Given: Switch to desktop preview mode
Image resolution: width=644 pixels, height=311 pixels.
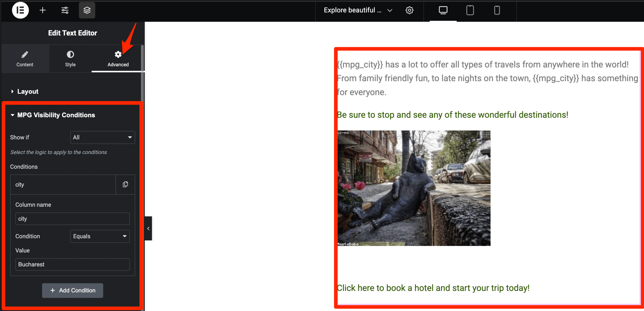Looking at the screenshot, I should point(443,10).
